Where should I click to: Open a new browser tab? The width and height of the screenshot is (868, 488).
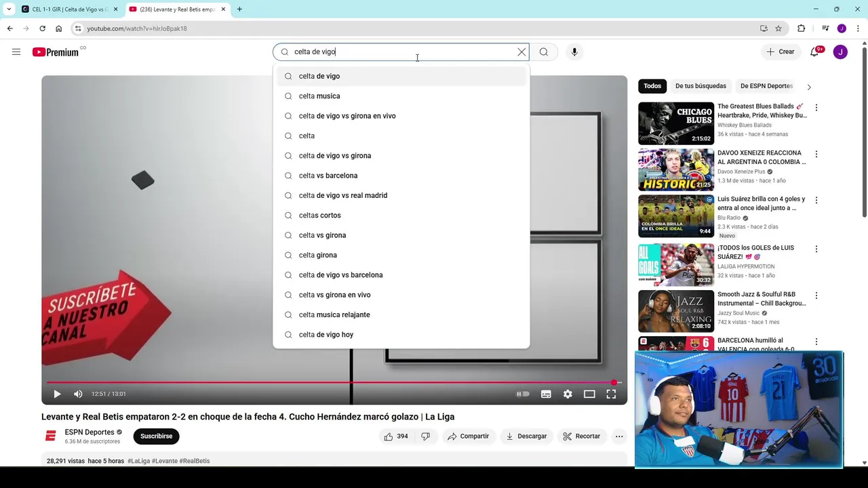[239, 9]
